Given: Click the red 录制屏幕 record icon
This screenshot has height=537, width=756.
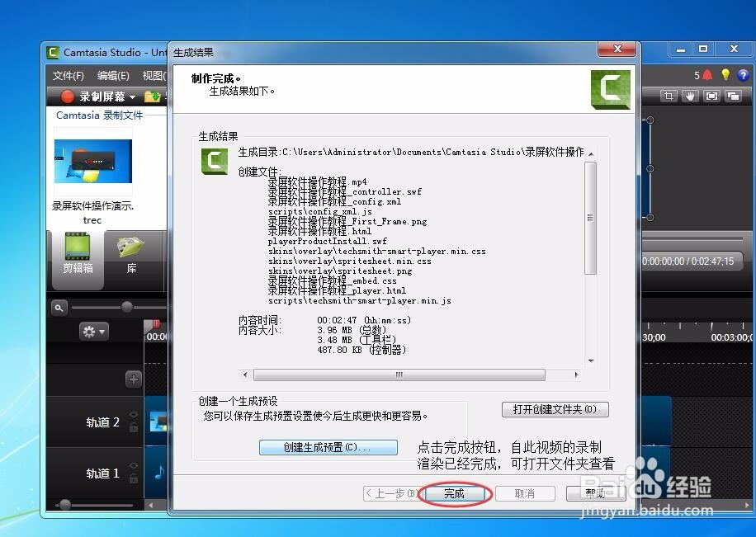Looking at the screenshot, I should click(x=68, y=97).
